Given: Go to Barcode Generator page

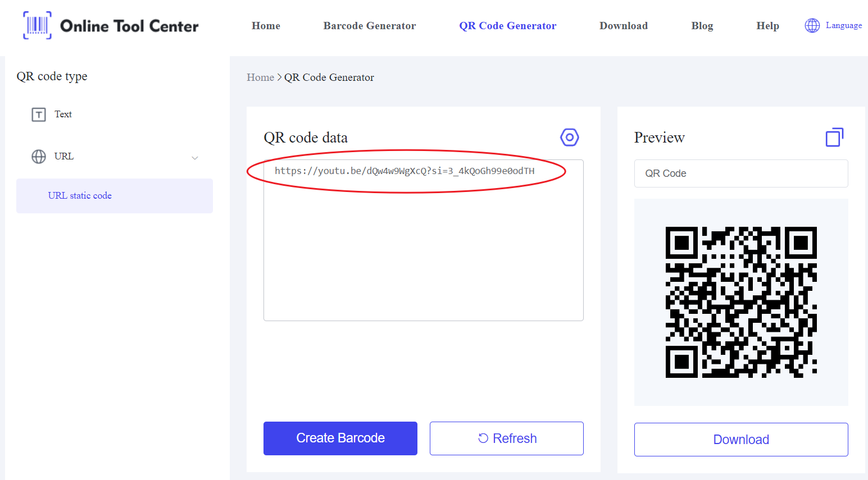Looking at the screenshot, I should [369, 26].
